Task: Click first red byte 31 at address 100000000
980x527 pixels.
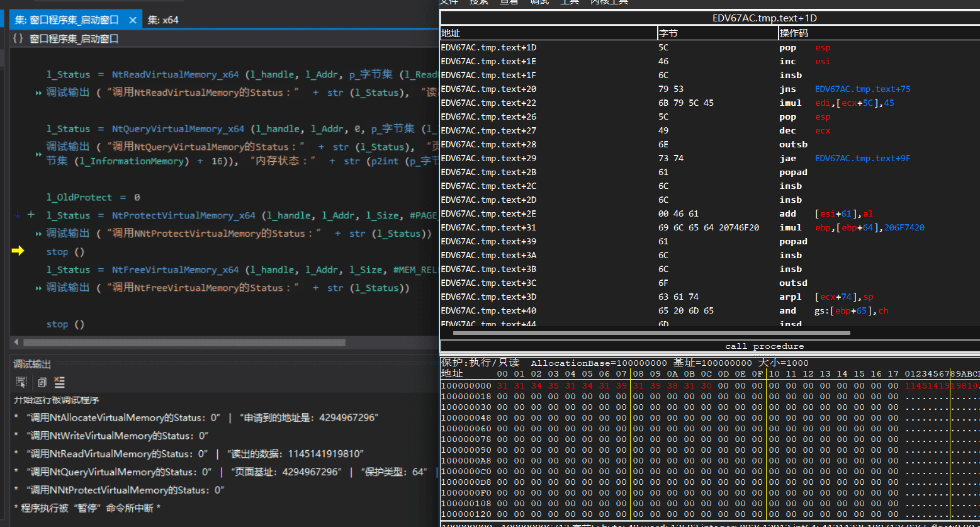Action: coord(502,385)
